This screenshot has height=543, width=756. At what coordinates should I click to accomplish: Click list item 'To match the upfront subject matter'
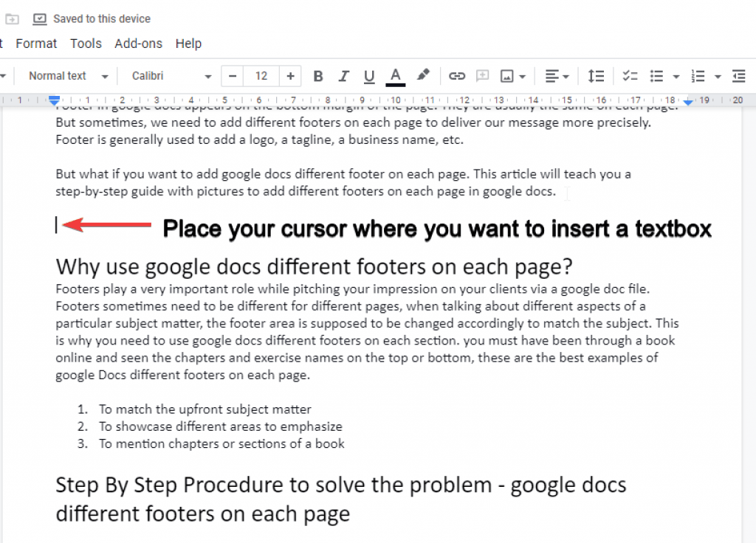tap(205, 409)
